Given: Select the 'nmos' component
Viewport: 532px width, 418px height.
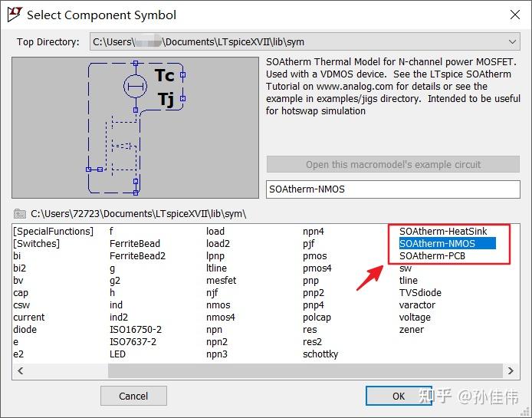Looking at the screenshot, I should pyautogui.click(x=218, y=305).
